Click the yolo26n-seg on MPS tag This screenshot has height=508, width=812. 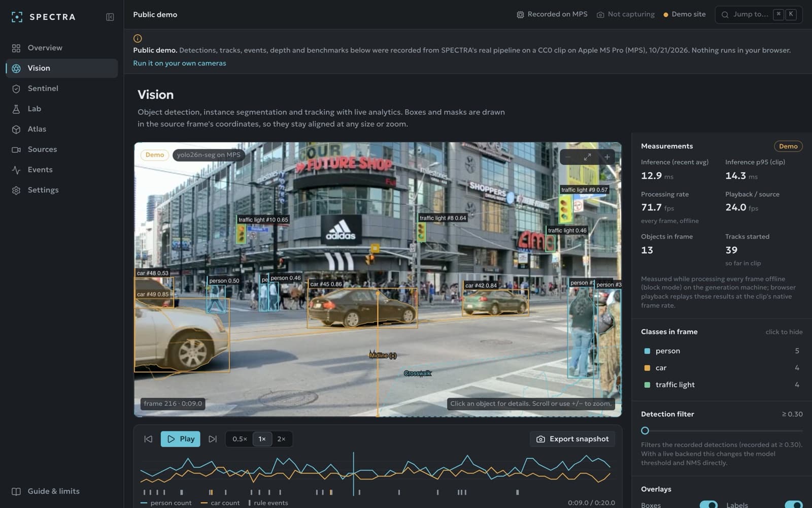pyautogui.click(x=209, y=155)
